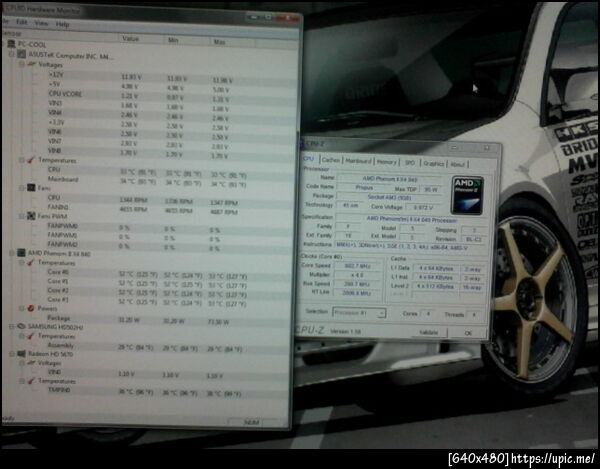Image resolution: width=600 pixels, height=469 pixels.
Task: Switch to the Caches tab in CPU-Z
Action: pyautogui.click(x=331, y=160)
